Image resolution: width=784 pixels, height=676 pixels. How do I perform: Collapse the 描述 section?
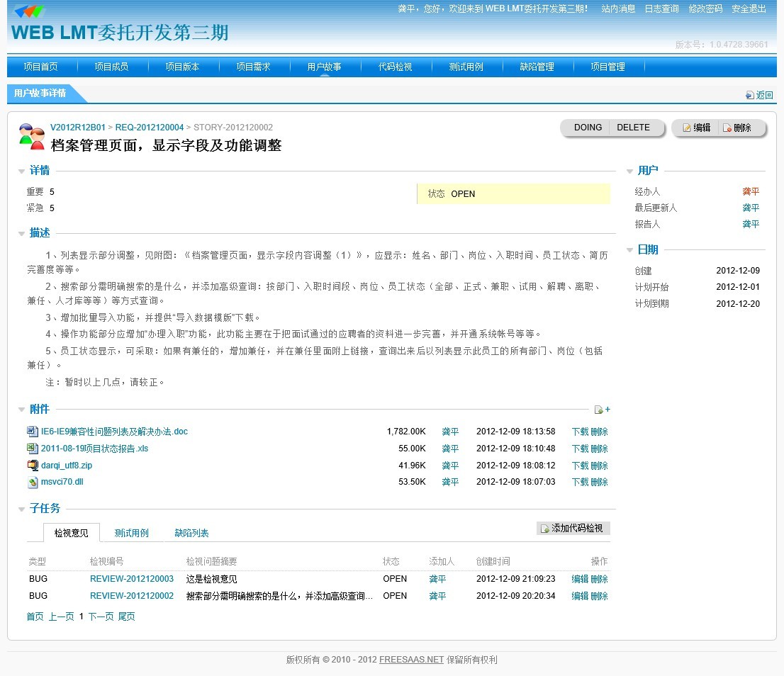21,233
